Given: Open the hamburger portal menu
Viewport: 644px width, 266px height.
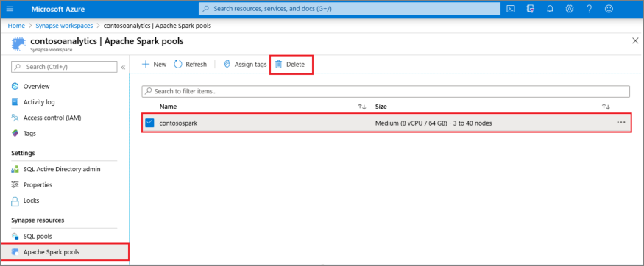Looking at the screenshot, I should [x=10, y=9].
